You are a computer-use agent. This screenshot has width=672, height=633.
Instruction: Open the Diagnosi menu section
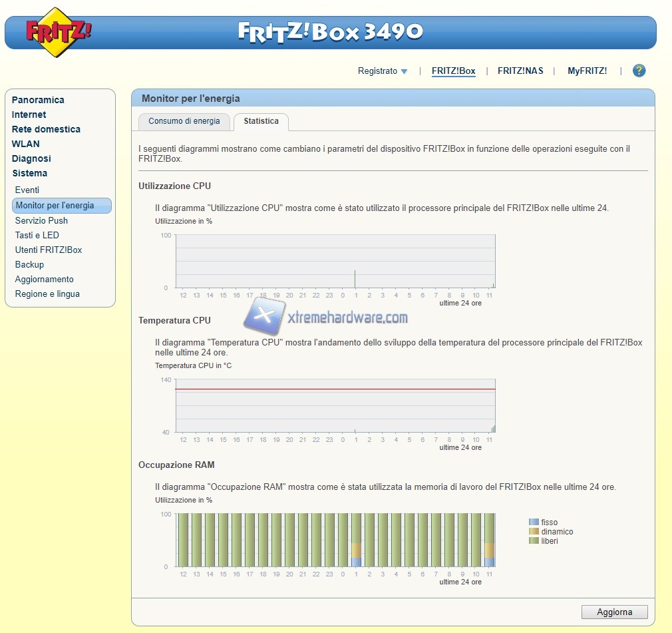click(31, 158)
